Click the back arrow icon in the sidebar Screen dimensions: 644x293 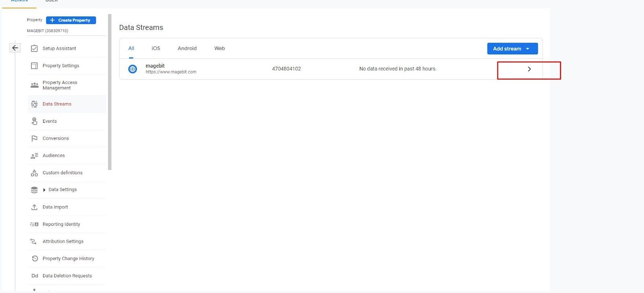click(x=15, y=48)
